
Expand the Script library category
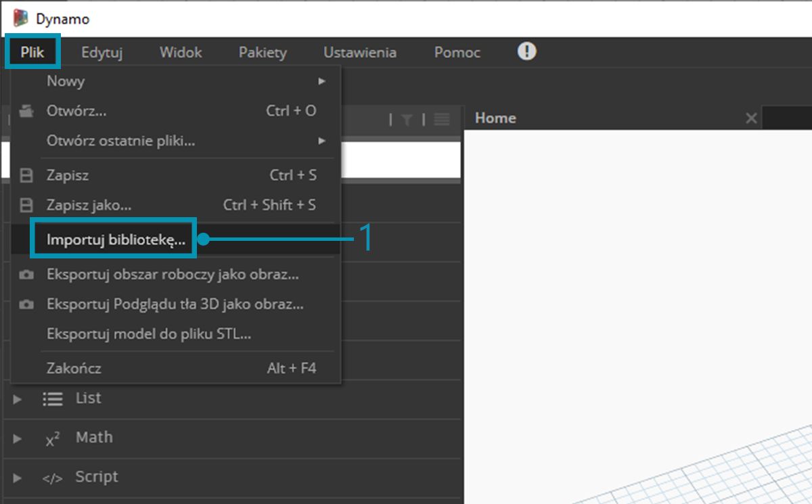[18, 478]
